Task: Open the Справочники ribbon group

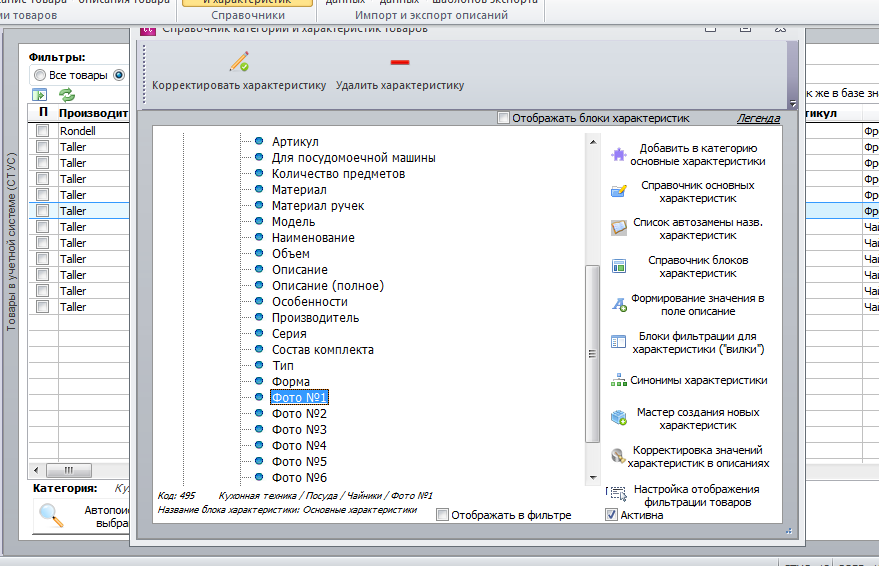Action: point(248,15)
